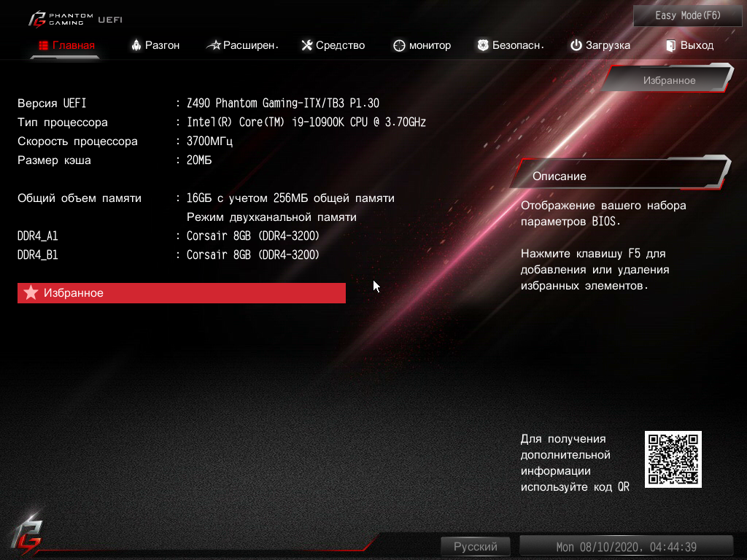Screen dimensions: 747x560
Task: Click the DDR4_A1 Corsair 8GB value
Action: pyautogui.click(x=253, y=236)
